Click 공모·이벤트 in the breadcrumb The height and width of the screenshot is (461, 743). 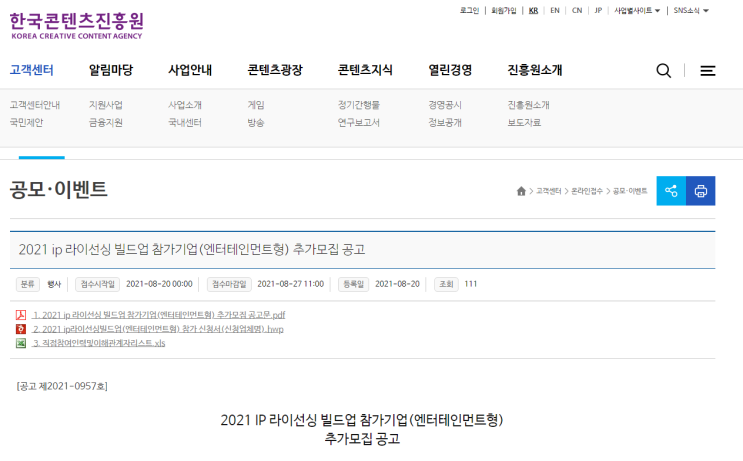(x=630, y=191)
